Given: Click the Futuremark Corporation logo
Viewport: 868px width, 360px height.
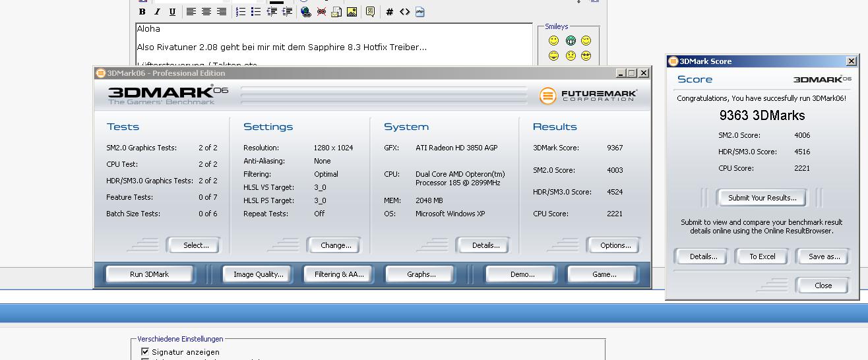Looking at the screenshot, I should (588, 96).
